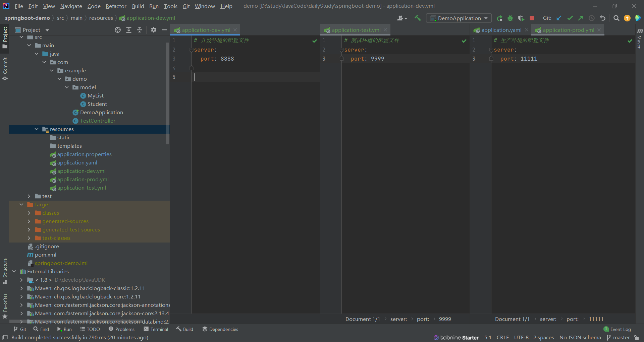Image resolution: width=644 pixels, height=342 pixels.
Task: Change UTF-8 file encoding in status bar
Action: 521,338
